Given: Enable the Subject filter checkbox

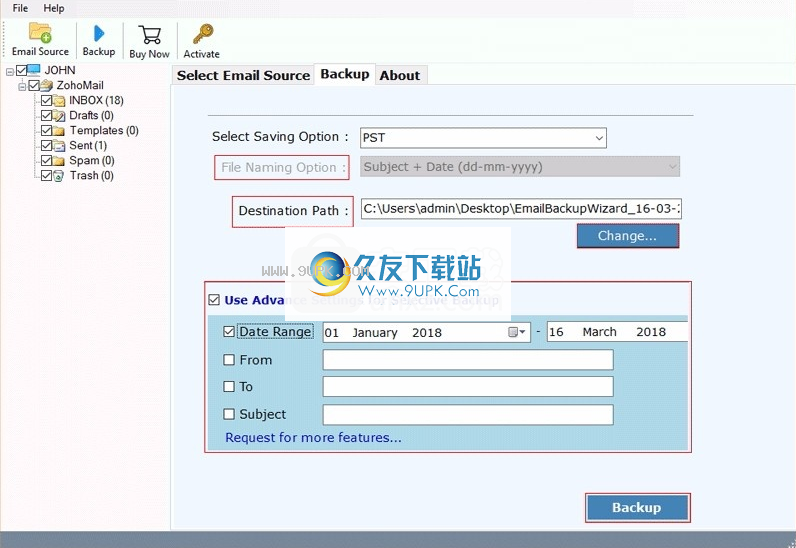Looking at the screenshot, I should 229,414.
